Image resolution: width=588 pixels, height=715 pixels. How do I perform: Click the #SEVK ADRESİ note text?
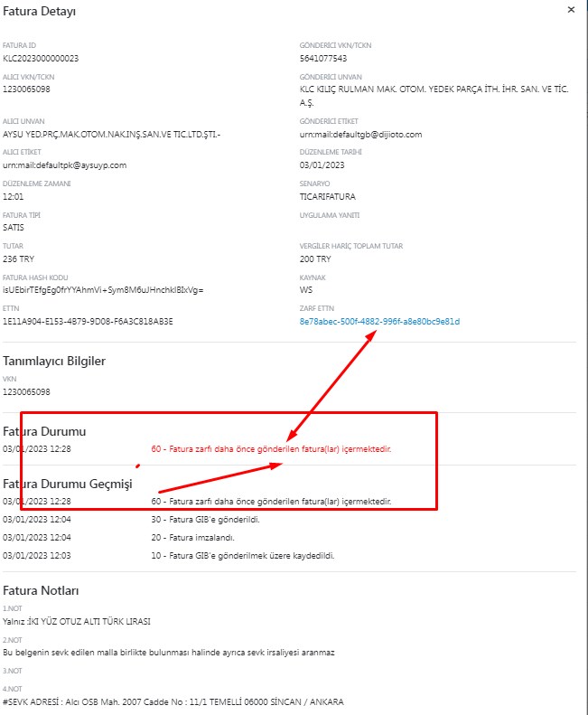click(172, 701)
